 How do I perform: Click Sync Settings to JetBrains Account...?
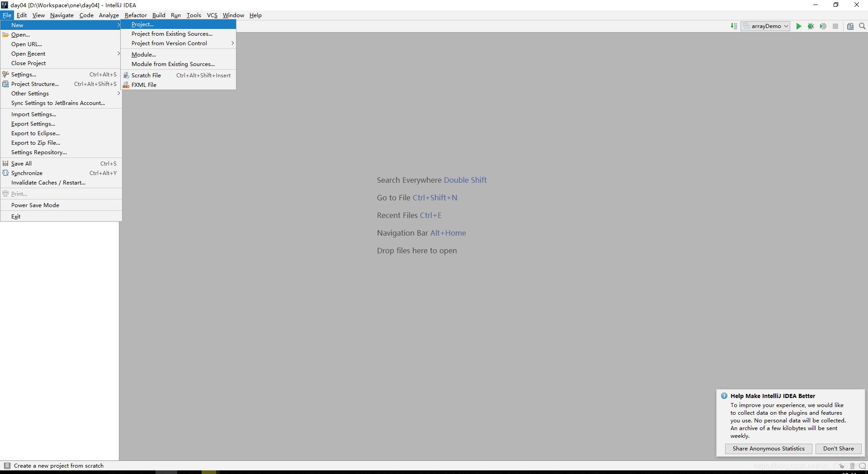61,103
